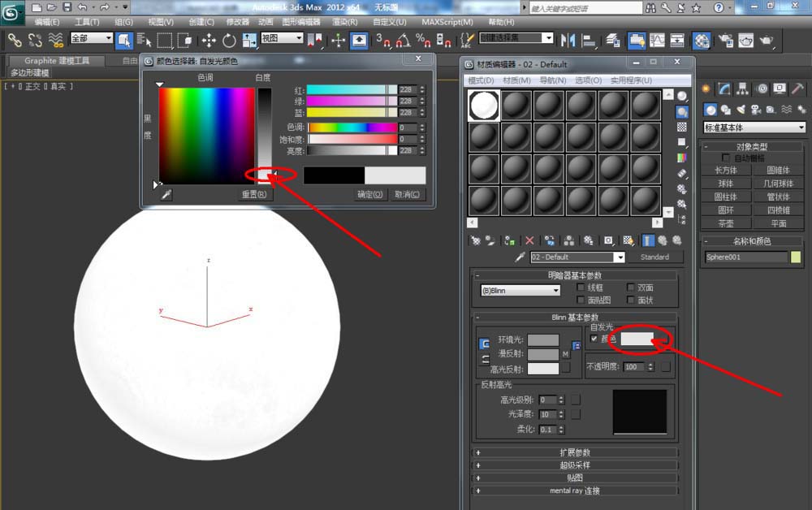812x510 pixels.
Task: Click the 重置(R) reset button
Action: [254, 195]
